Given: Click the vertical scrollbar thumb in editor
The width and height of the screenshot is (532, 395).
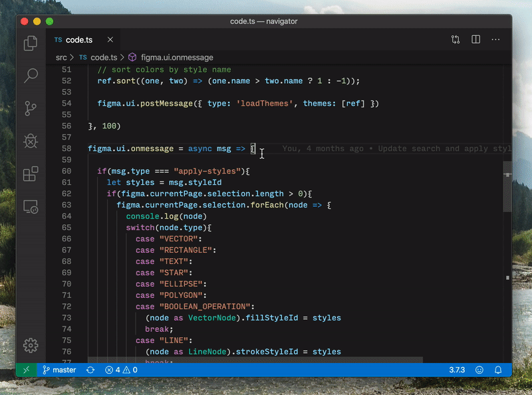Looking at the screenshot, I should 507,187.
